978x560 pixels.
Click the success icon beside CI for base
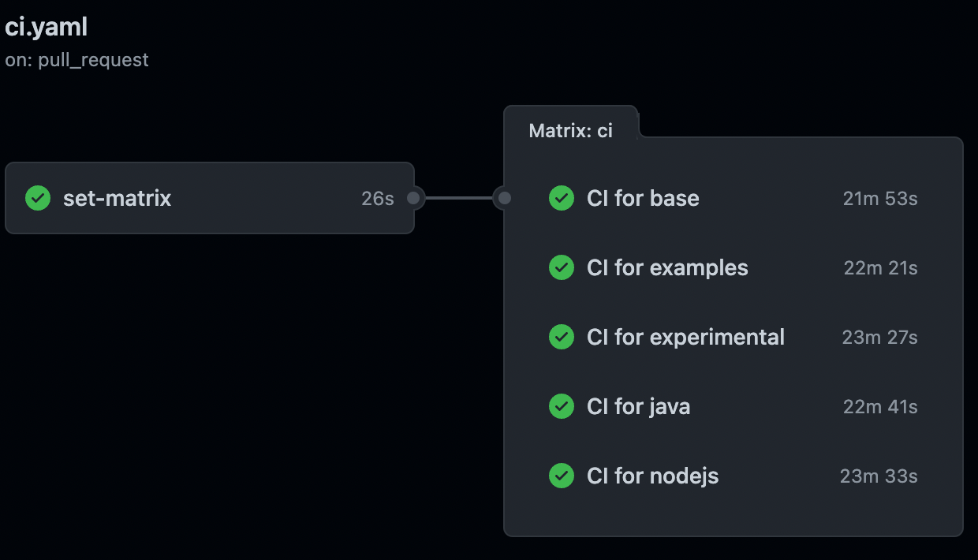click(561, 198)
